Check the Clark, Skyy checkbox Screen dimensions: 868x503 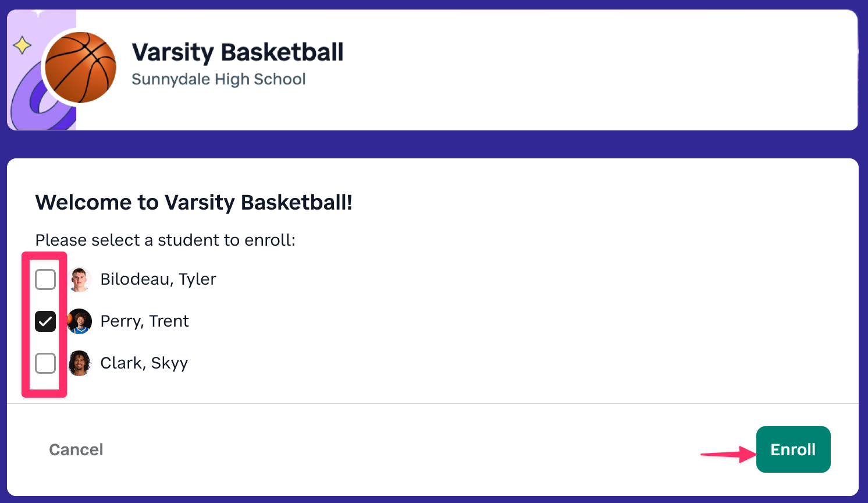[45, 363]
